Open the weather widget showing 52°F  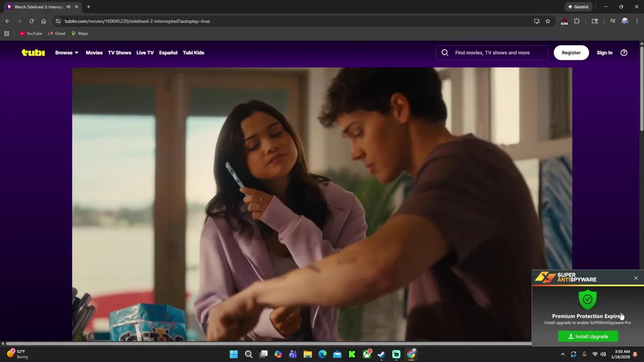(x=18, y=354)
